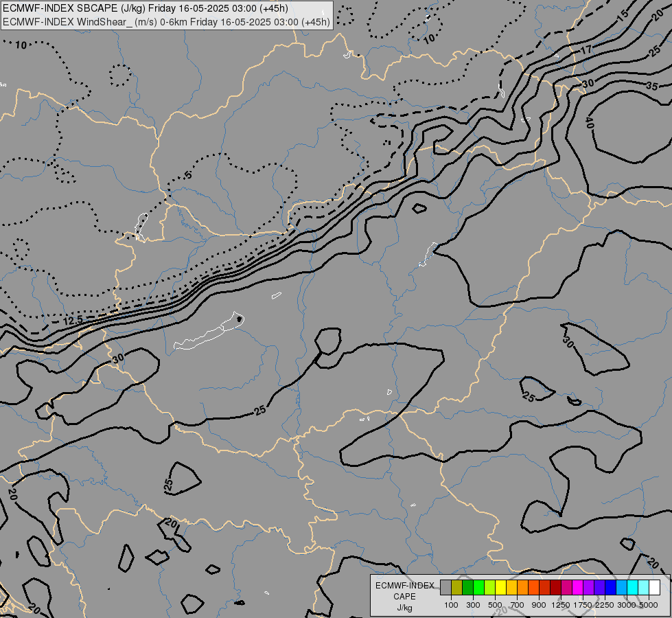Click the pure yellow legend swatch

500,588
